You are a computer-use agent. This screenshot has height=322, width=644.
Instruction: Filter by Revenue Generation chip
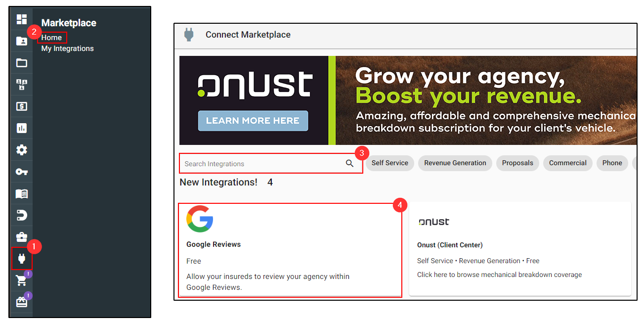[x=455, y=163]
